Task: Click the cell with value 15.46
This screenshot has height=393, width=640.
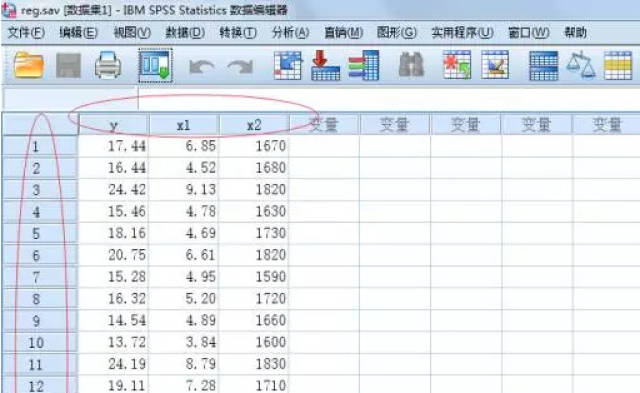Action: click(113, 212)
